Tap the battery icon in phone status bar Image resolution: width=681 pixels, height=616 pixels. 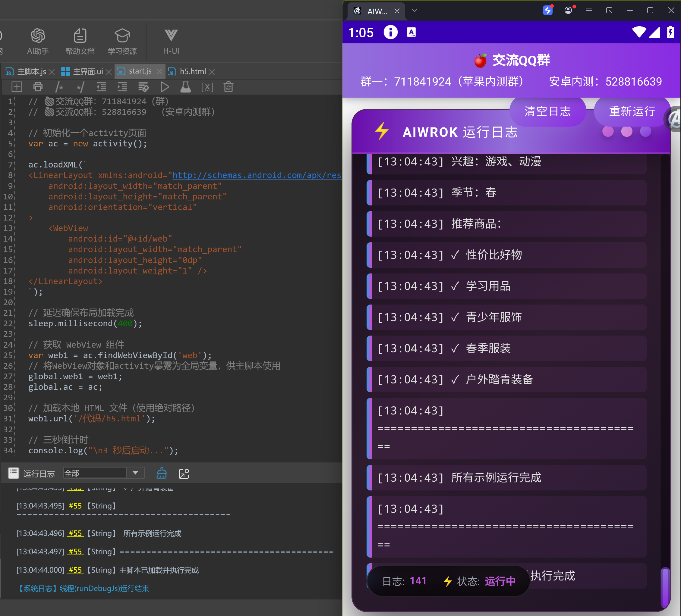(670, 32)
